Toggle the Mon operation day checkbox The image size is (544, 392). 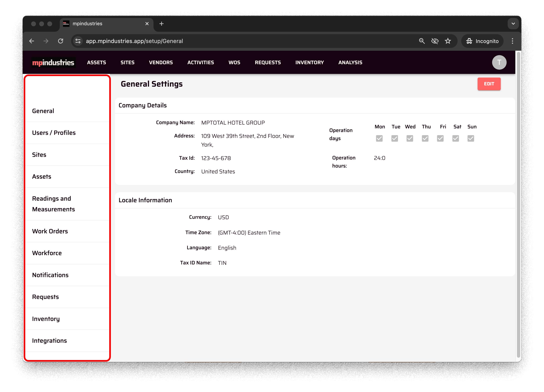(x=379, y=138)
